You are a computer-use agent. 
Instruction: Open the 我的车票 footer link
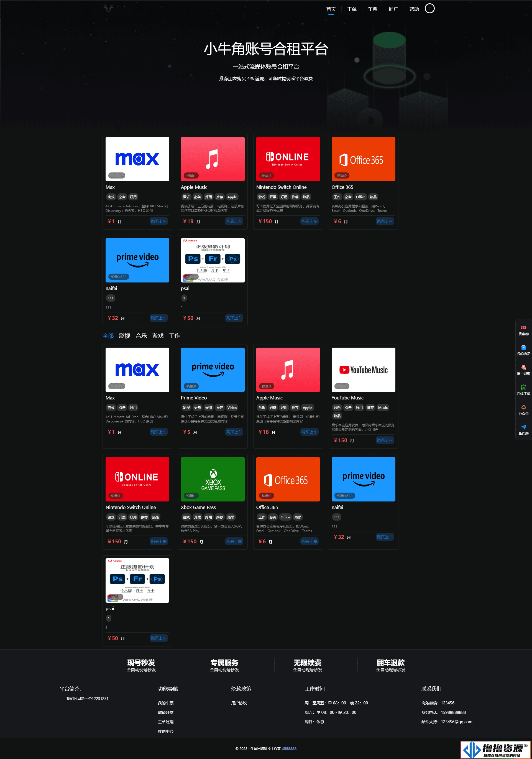(x=165, y=703)
